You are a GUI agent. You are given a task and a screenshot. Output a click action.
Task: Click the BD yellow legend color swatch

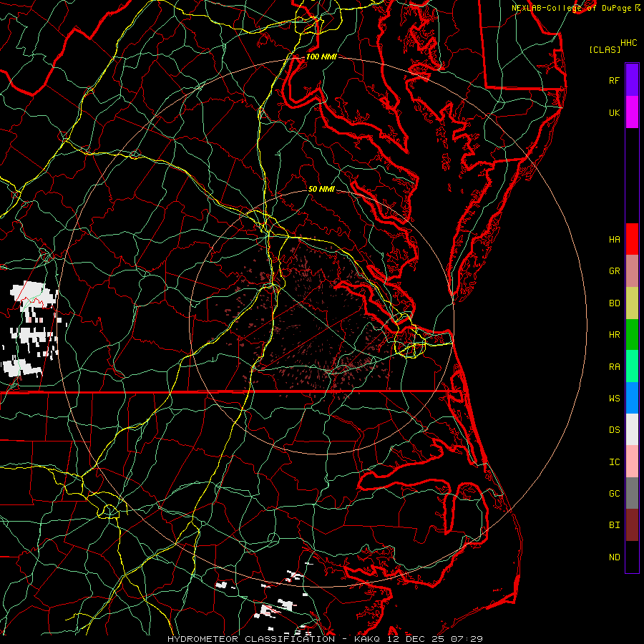632,303
